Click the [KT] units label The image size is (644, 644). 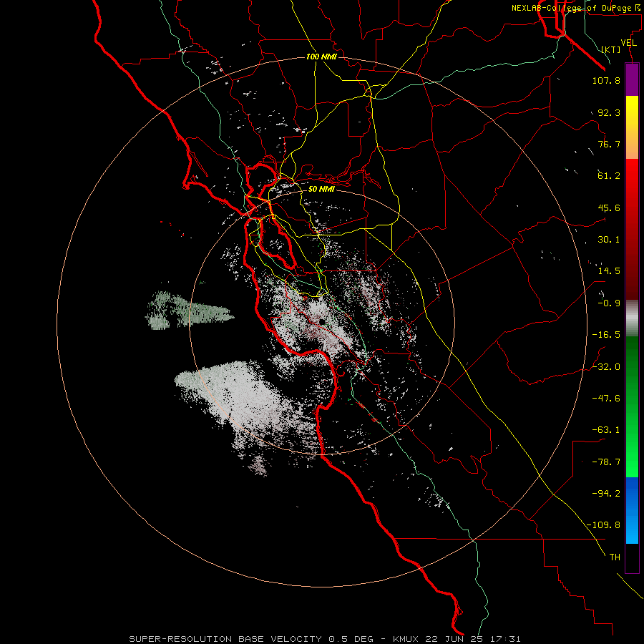coord(611,49)
